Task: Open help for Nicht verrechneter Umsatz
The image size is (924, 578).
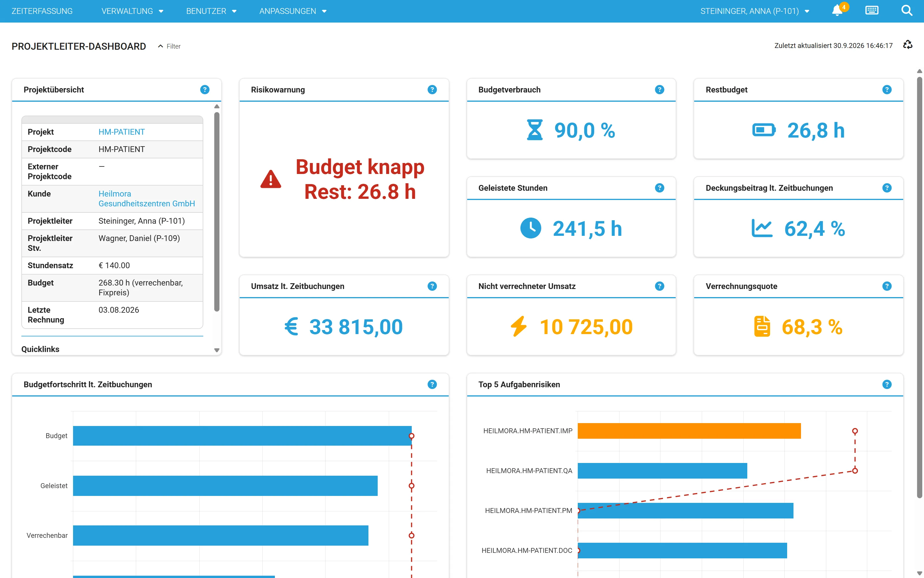Action: point(660,286)
